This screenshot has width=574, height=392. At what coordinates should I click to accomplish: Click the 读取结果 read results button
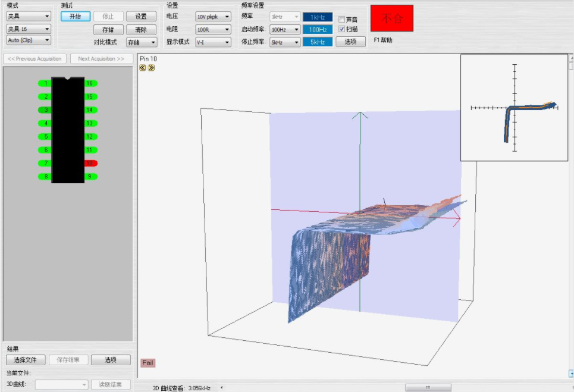[x=111, y=385]
